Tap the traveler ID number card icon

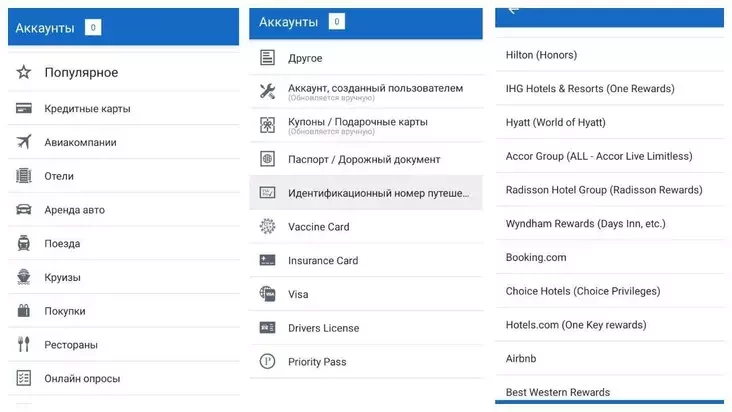coord(267,193)
